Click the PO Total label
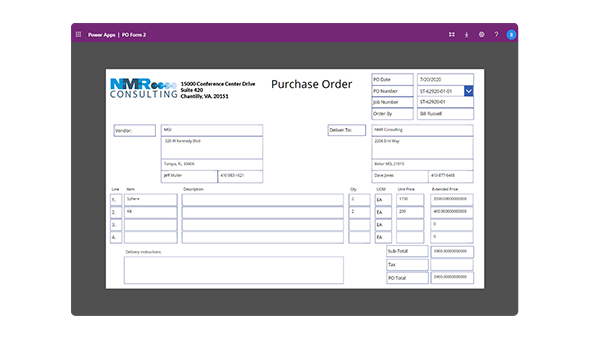 coord(407,278)
